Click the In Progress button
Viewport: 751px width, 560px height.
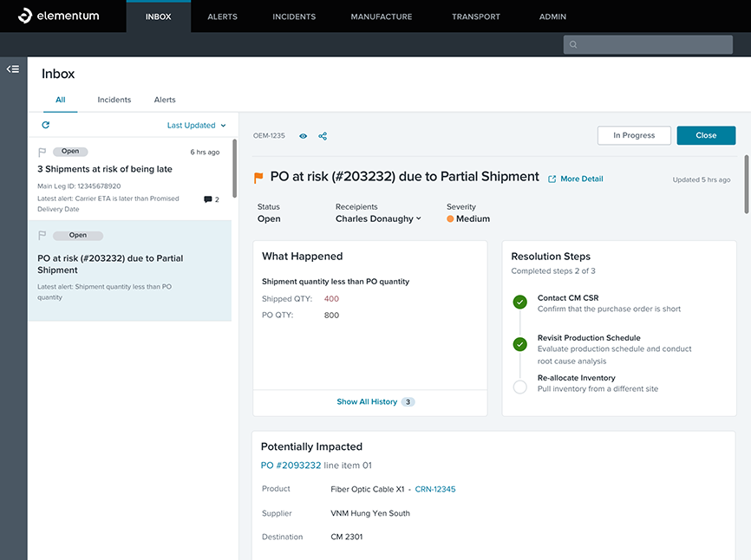[x=634, y=135]
